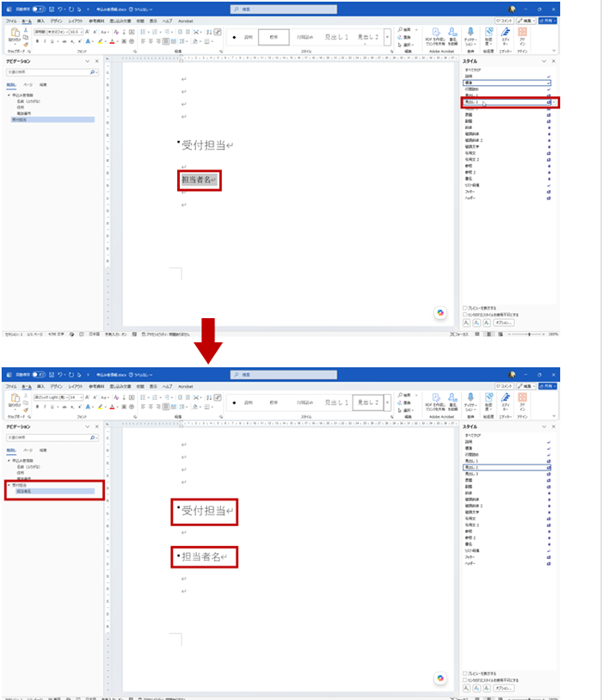602x700 pixels.
Task: Click the Format Painter brush in the lower window
Action: click(26, 410)
